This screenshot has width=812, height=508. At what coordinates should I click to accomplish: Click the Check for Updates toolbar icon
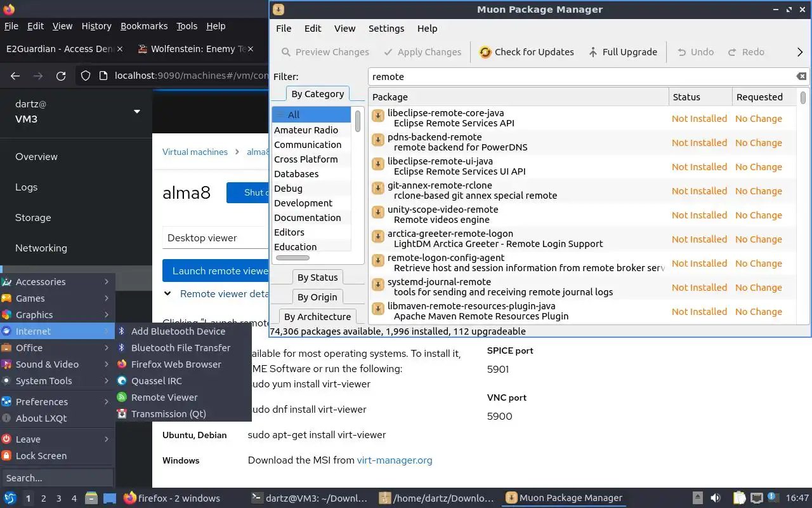pos(485,52)
